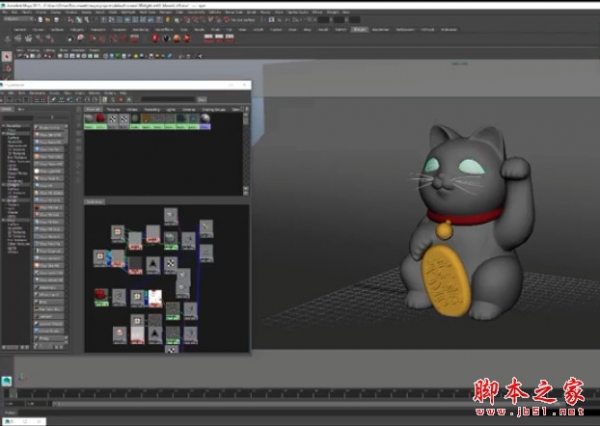Click the Phong button in the Create list
Viewport: 600px width, 426px height.
49,338
